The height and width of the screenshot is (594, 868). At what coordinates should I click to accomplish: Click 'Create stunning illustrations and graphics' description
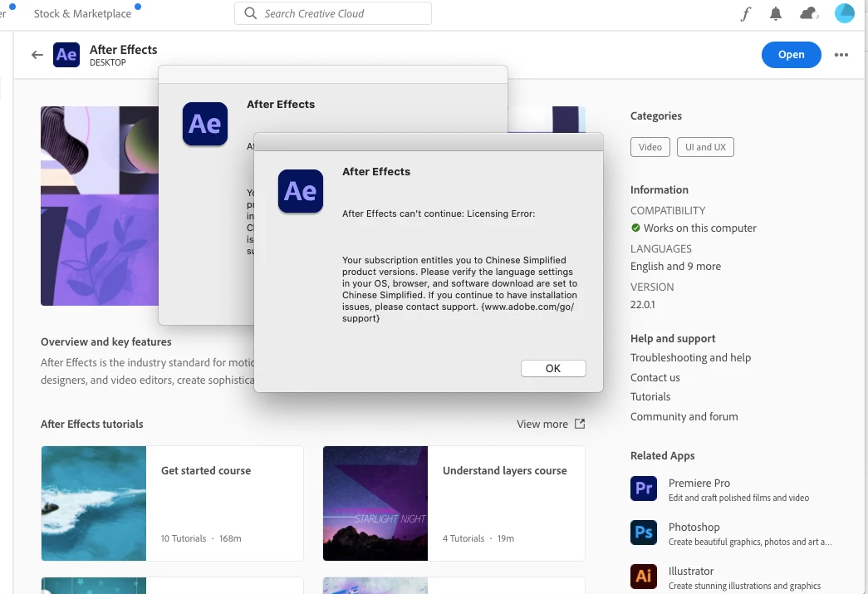tap(744, 586)
